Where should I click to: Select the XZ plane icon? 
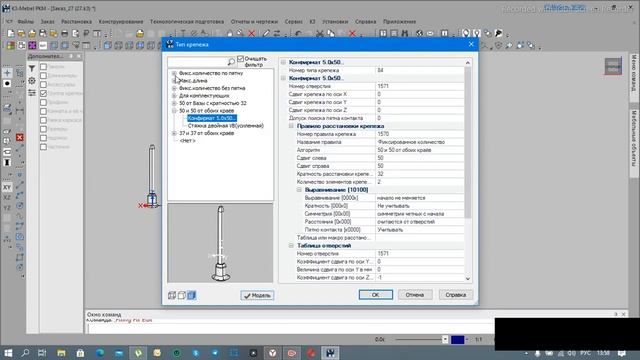click(x=7, y=198)
